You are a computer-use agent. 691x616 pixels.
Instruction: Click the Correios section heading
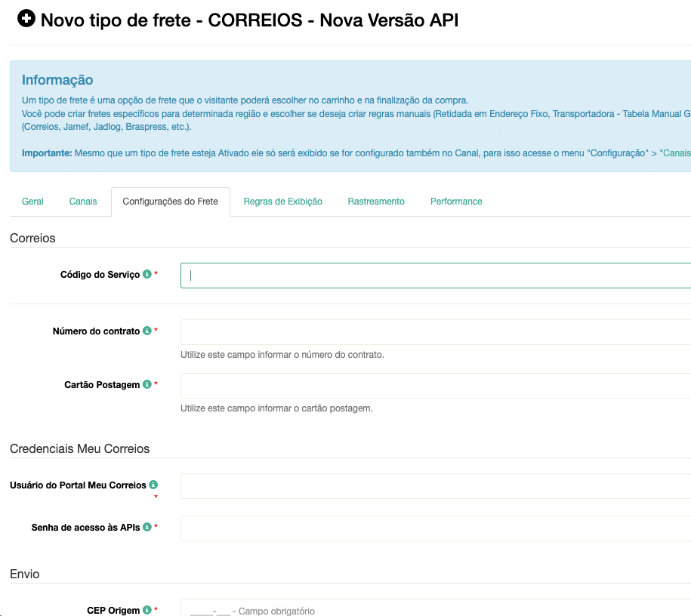pyautogui.click(x=32, y=238)
